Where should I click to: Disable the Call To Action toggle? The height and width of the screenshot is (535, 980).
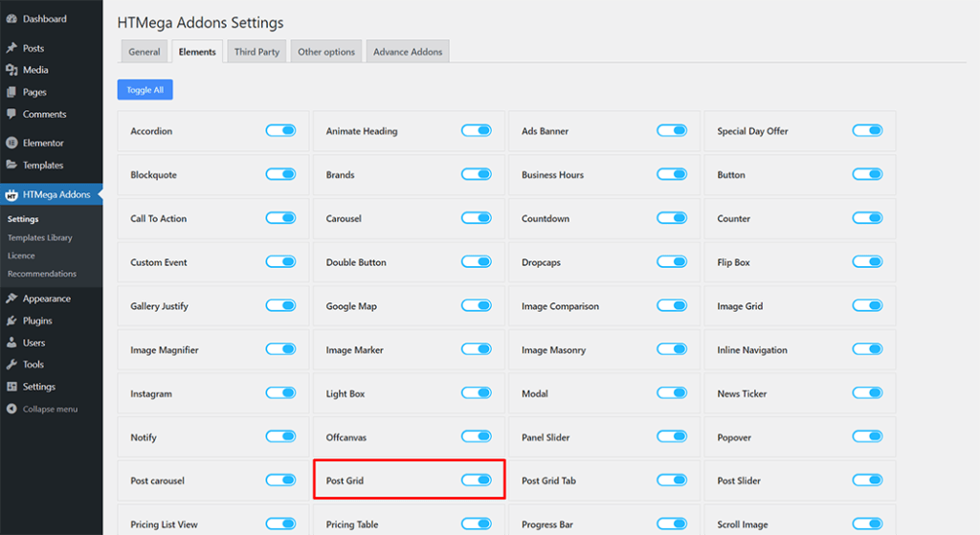tap(280, 218)
